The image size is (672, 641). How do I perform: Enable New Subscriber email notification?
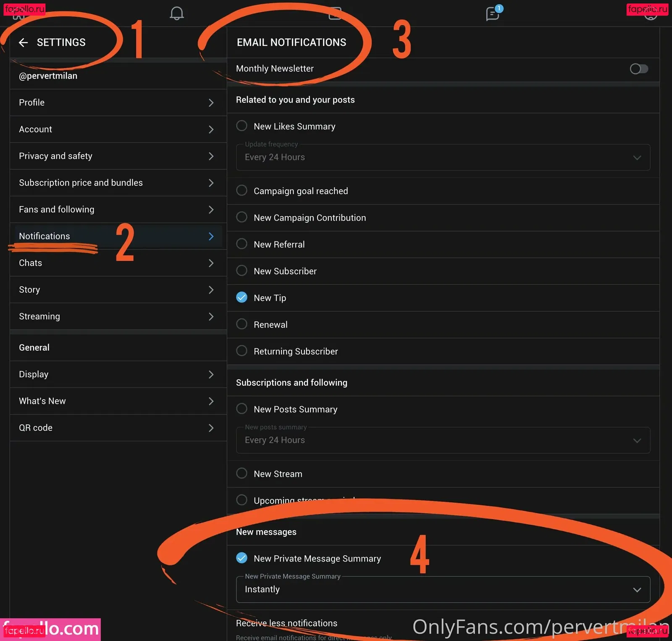pyautogui.click(x=242, y=271)
